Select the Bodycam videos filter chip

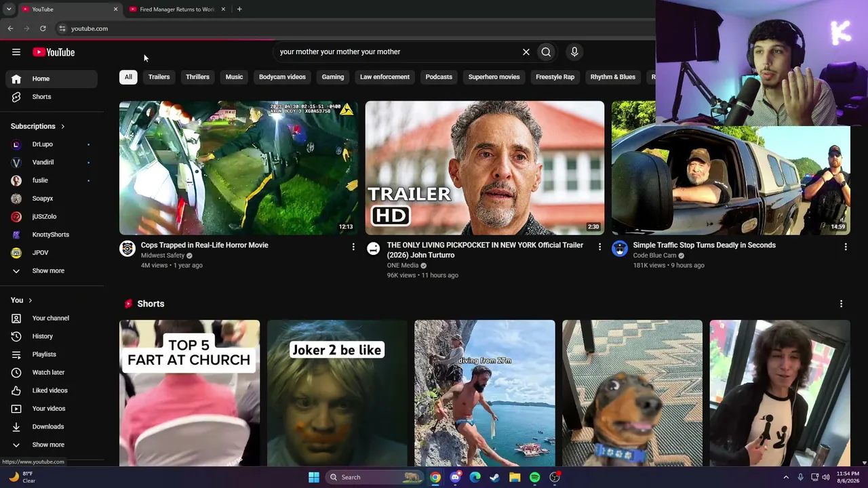pyautogui.click(x=282, y=77)
